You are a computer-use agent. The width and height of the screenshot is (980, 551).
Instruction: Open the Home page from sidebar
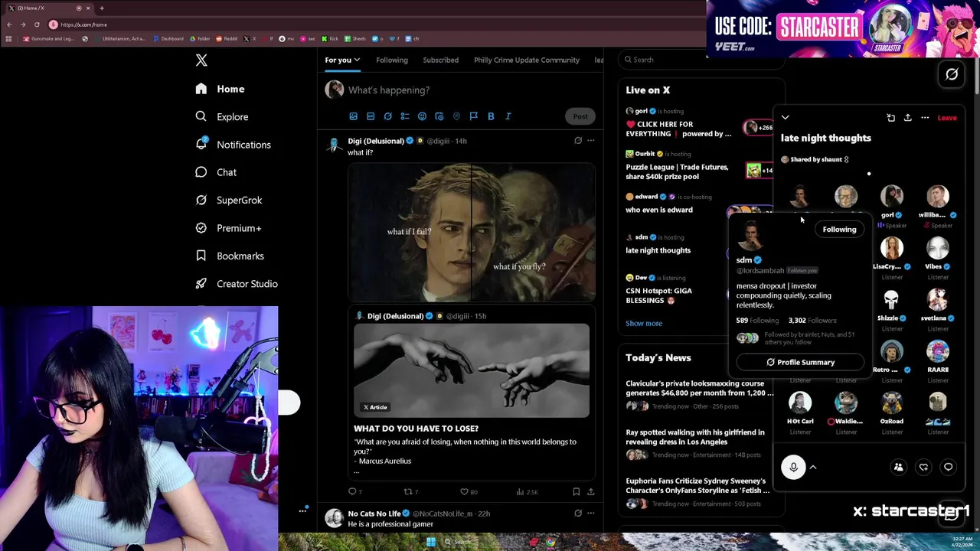[220, 89]
